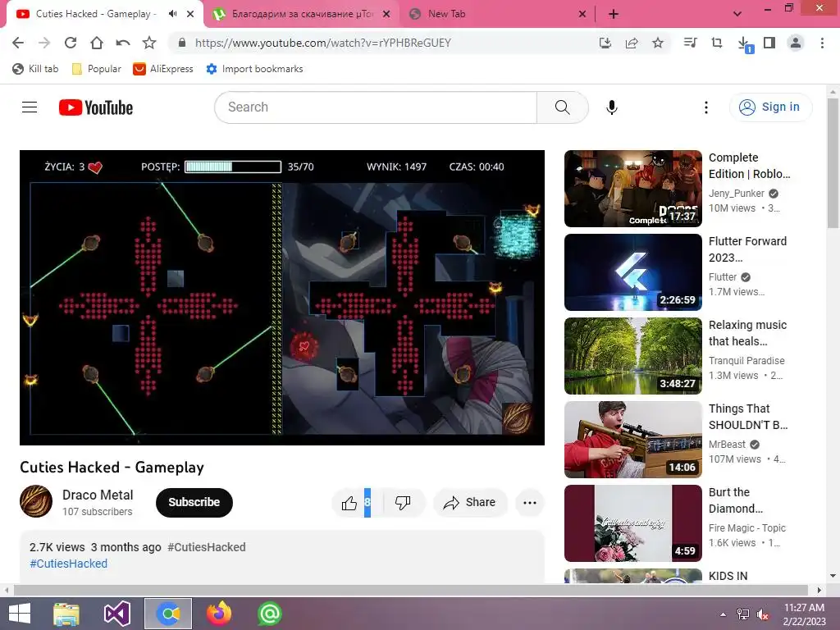Click the muted volume tray icon

click(763, 614)
